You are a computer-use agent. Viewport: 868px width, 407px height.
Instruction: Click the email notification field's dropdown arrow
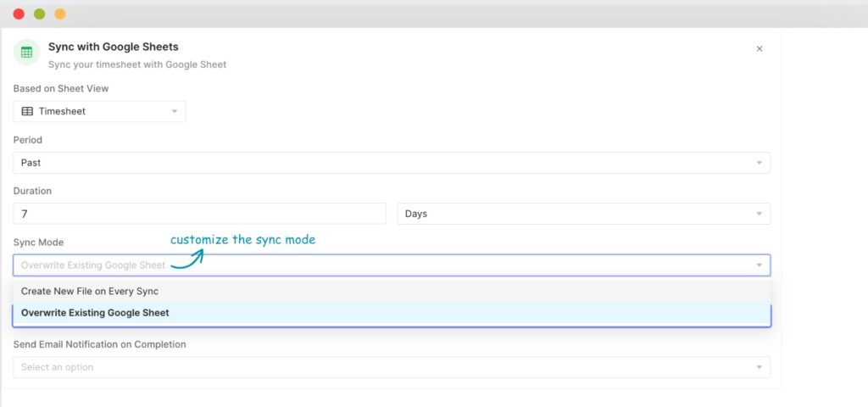[x=759, y=367]
